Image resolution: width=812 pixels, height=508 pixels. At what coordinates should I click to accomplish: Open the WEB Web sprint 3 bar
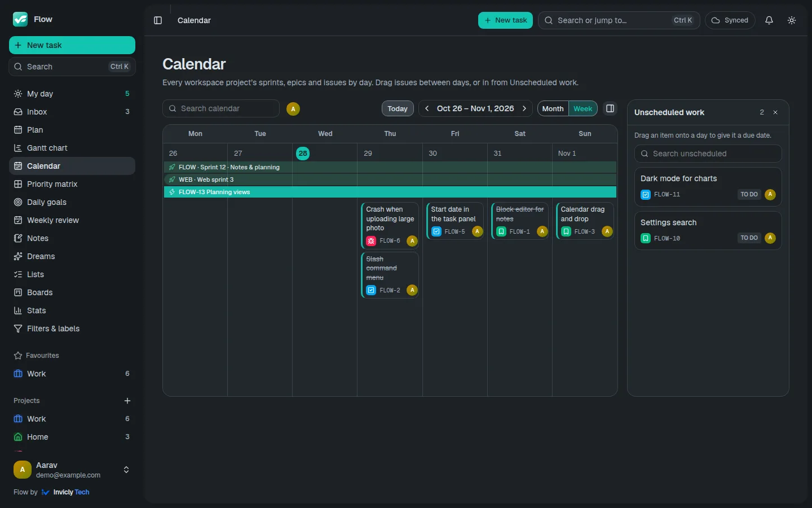tap(390, 179)
